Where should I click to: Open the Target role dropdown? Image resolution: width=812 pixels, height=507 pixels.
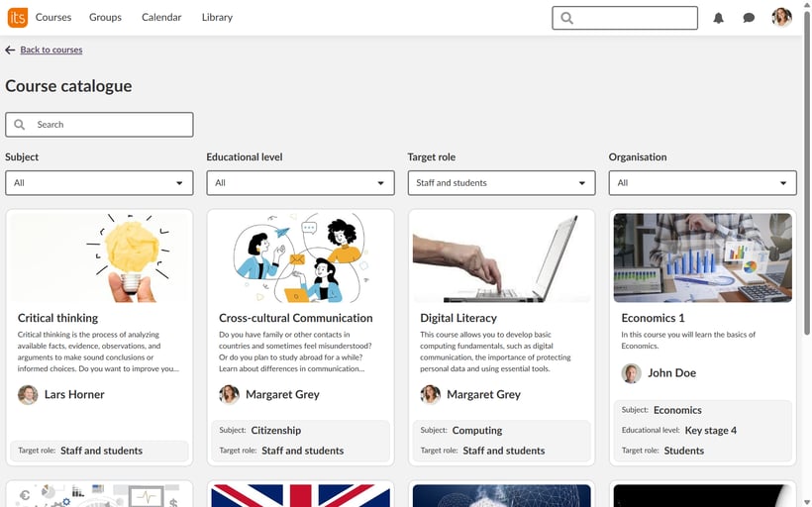click(501, 183)
